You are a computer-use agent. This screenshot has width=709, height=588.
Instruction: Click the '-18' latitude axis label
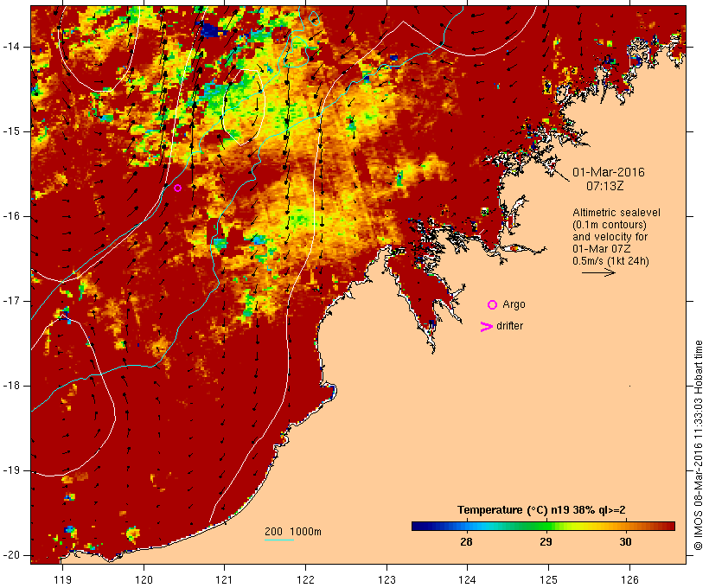click(10, 386)
